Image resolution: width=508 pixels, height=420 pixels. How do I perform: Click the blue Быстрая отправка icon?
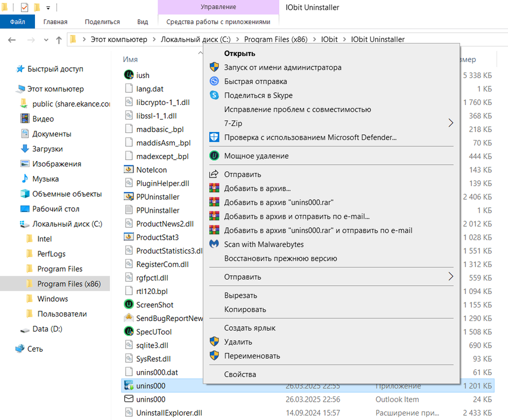214,81
